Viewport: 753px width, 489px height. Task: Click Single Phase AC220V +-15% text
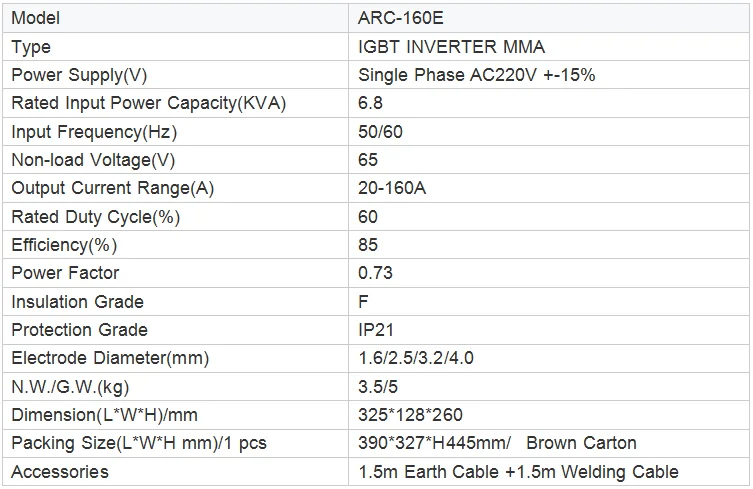click(x=477, y=75)
